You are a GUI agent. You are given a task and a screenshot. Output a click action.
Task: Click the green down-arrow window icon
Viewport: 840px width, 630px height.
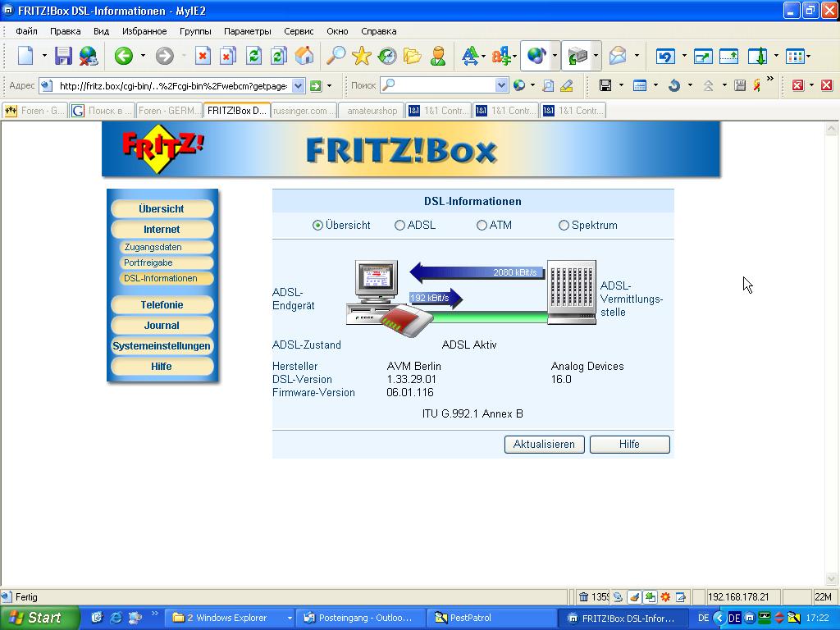757,56
